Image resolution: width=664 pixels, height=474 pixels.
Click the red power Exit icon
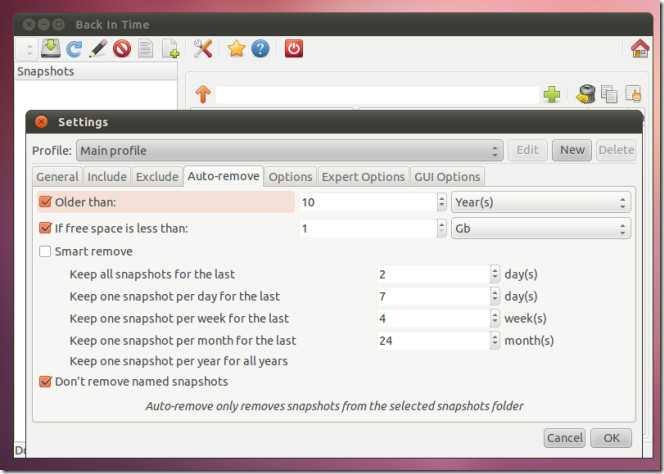(294, 49)
